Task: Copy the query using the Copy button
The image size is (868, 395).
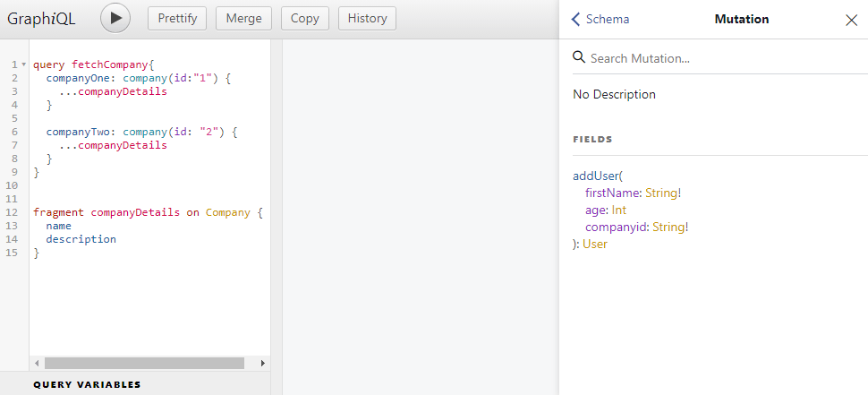Action: pyautogui.click(x=304, y=19)
